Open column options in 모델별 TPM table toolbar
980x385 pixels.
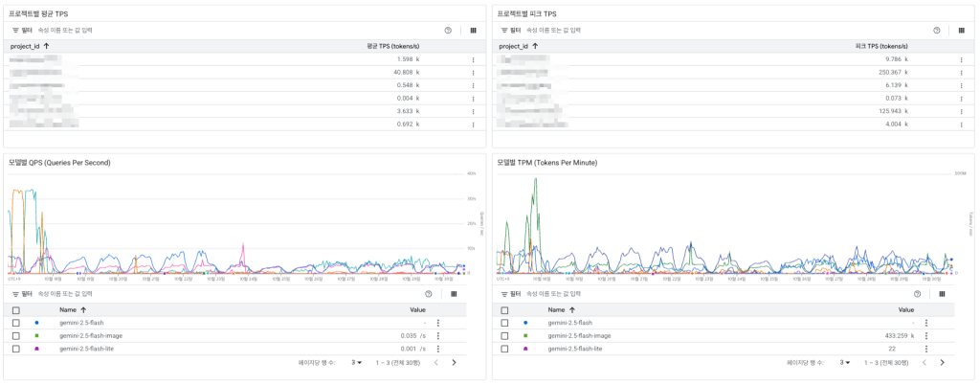point(942,294)
